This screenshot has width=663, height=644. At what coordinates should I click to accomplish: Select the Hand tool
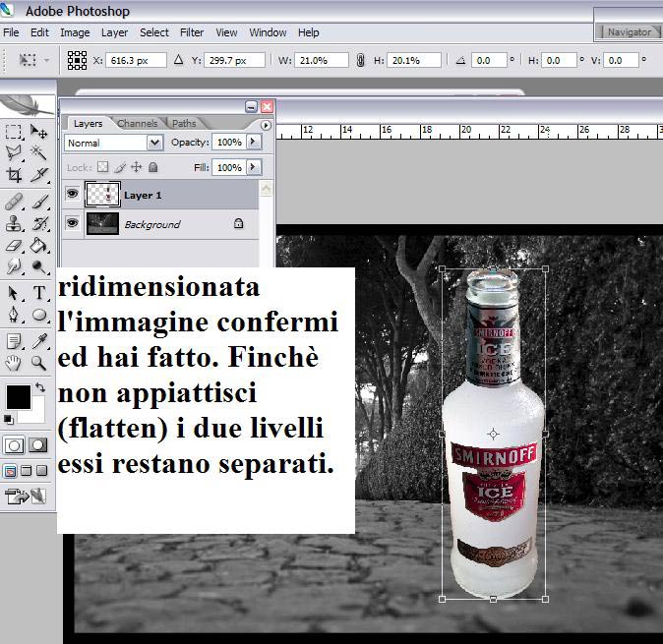(x=13, y=363)
